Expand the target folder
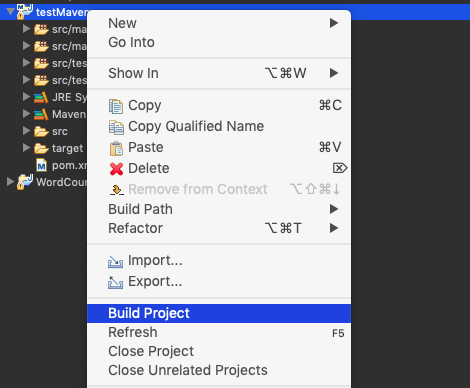Viewport: 470px width, 388px height. (x=26, y=148)
